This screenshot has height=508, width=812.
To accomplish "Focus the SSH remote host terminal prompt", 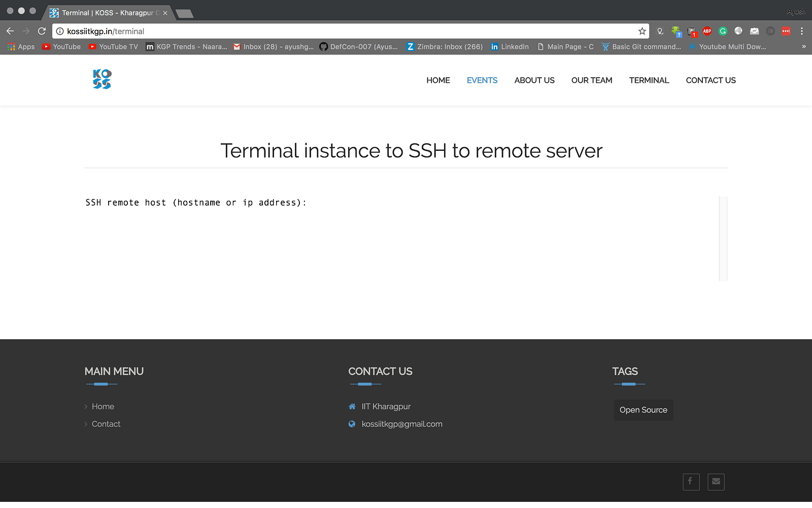I will coord(196,203).
